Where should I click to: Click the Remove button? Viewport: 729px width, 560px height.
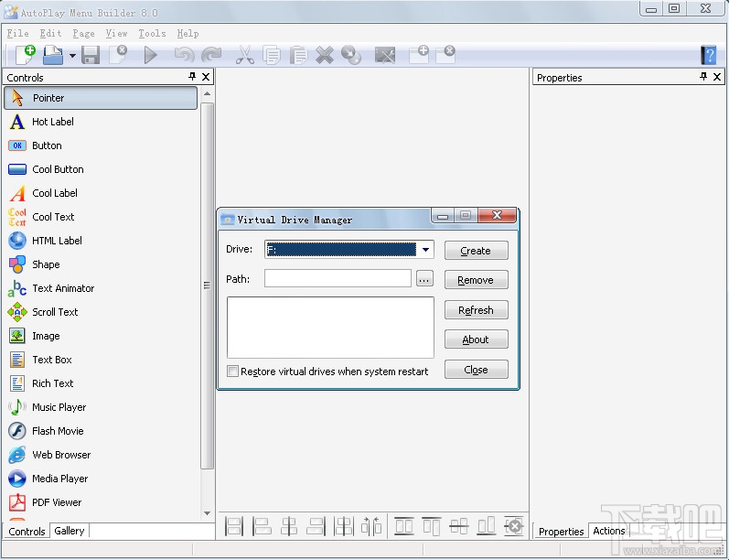476,280
